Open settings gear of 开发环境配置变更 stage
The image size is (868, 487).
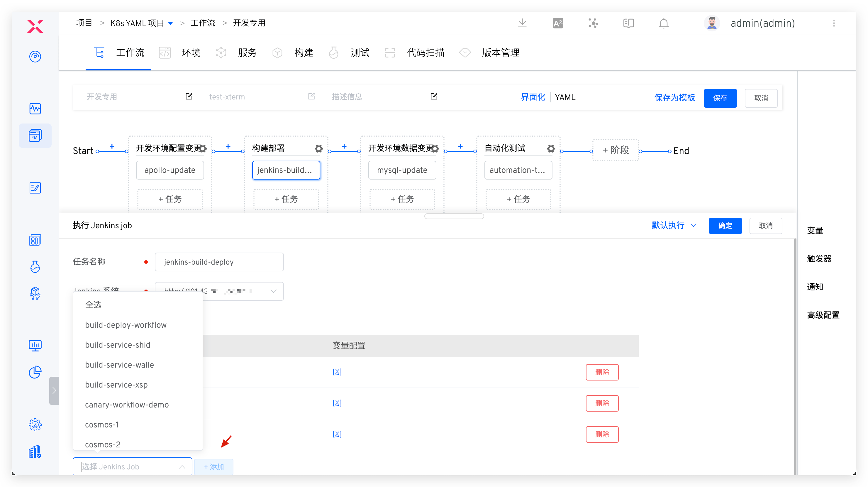pyautogui.click(x=203, y=148)
